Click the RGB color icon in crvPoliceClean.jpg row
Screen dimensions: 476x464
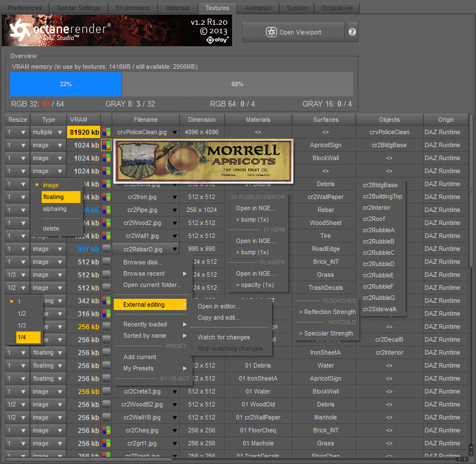(106, 132)
